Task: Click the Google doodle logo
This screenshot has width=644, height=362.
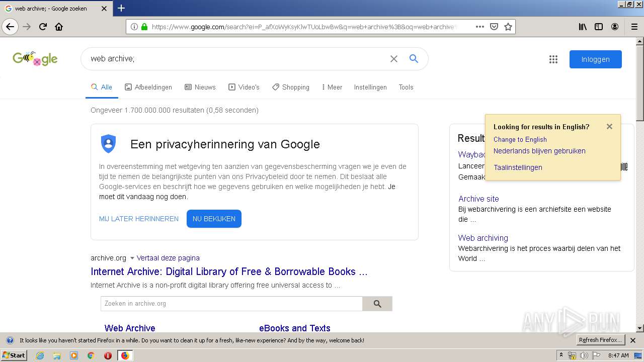Action: tap(35, 59)
